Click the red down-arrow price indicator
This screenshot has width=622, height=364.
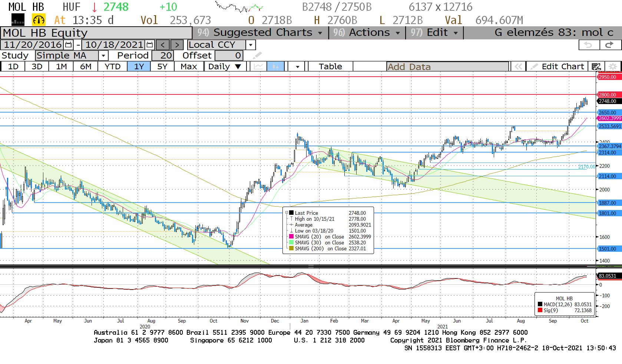click(x=95, y=7)
